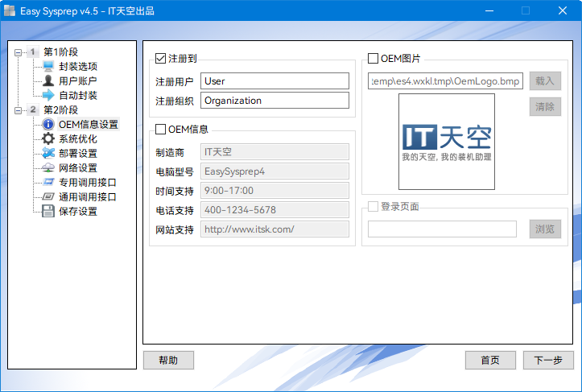Click the 网站支持 field with itsk.com URL
The height and width of the screenshot is (392, 582).
click(274, 229)
